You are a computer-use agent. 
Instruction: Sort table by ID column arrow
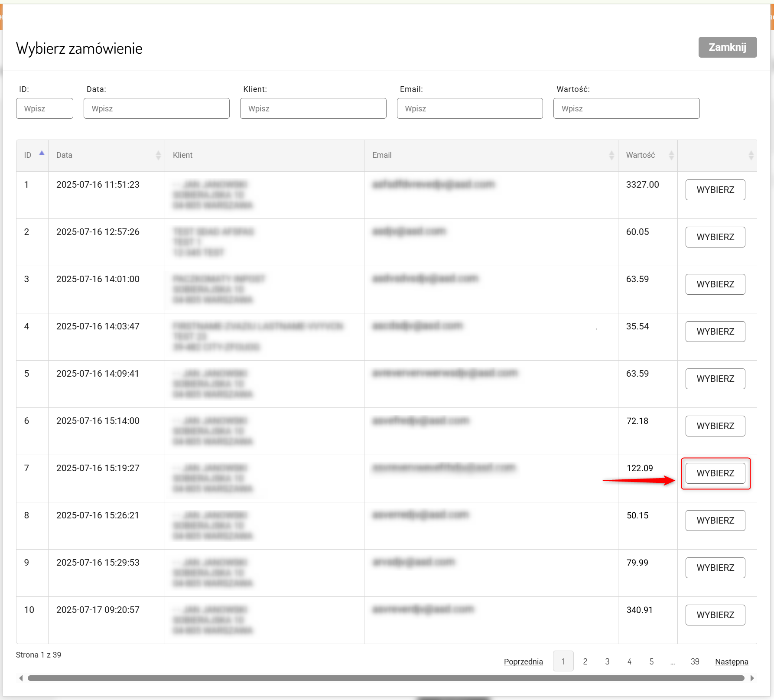(x=42, y=153)
